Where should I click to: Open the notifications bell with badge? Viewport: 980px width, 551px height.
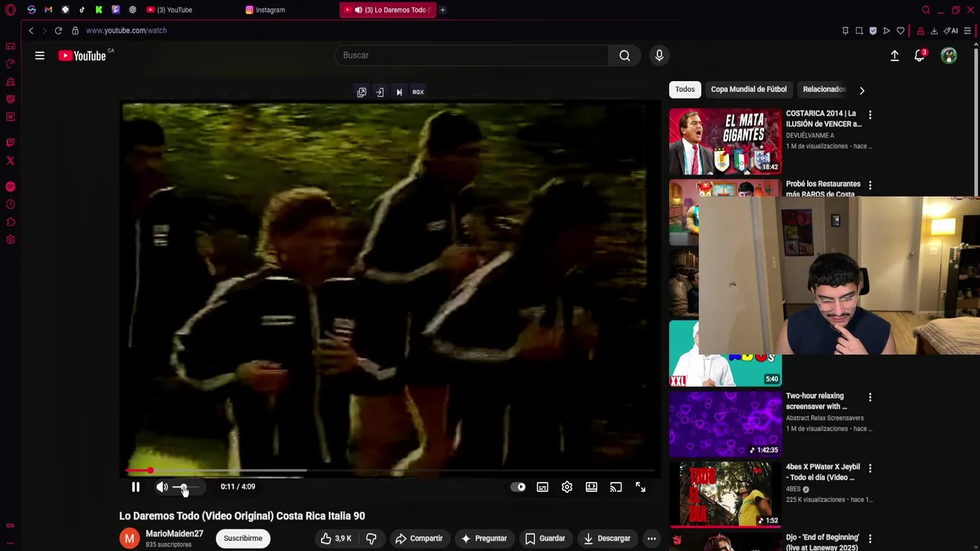920,55
